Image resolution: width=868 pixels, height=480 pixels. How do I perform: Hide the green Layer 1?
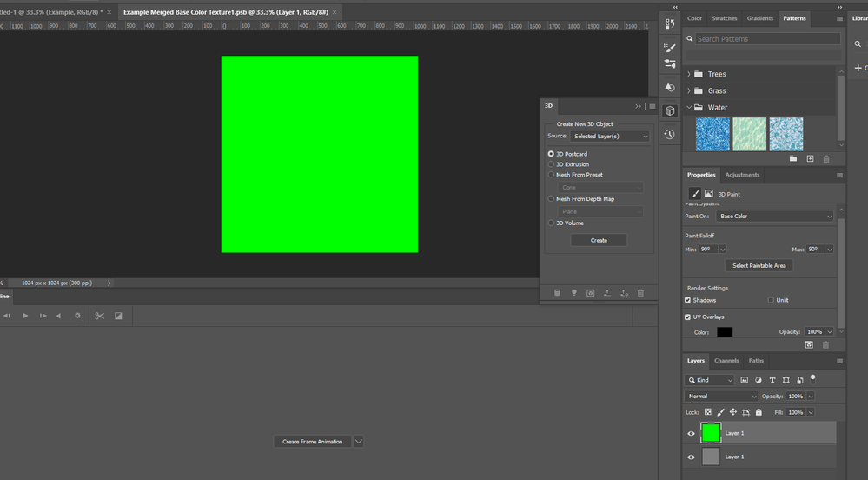(x=692, y=433)
